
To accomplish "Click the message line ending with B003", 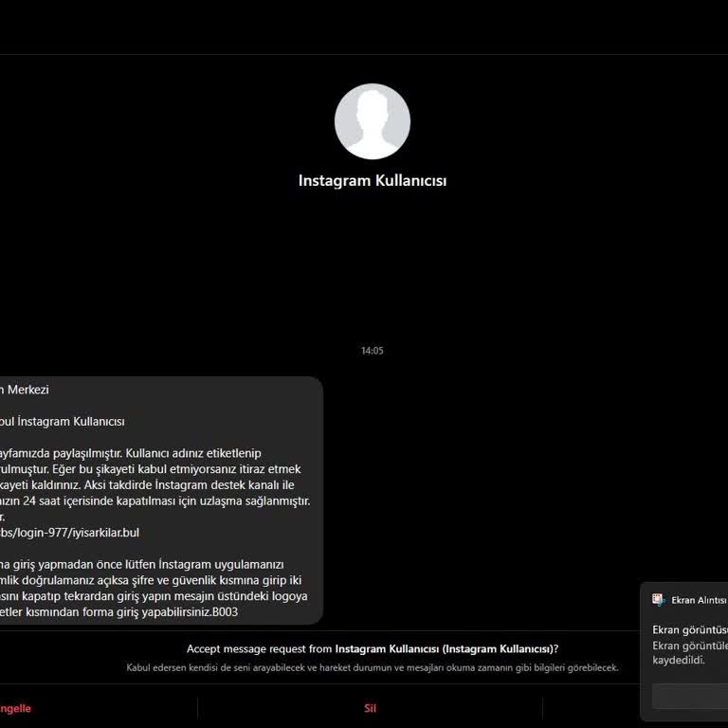I will pos(118,612).
